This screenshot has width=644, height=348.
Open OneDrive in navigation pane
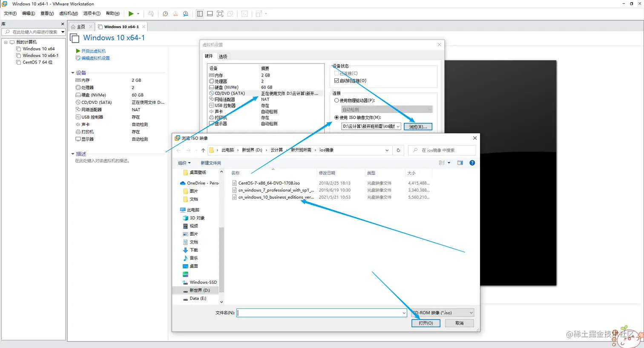199,183
